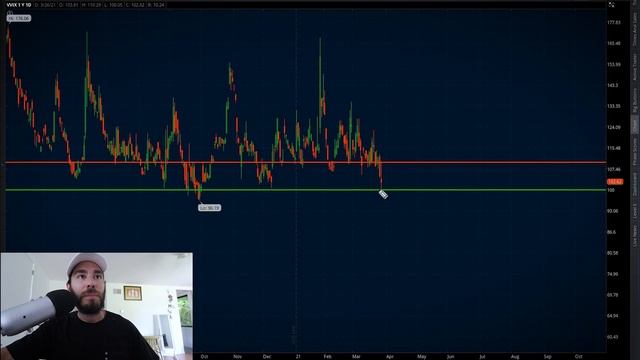This screenshot has width=640, height=360.
Task: Click the Dec label on time axis
Action: pos(267,356)
